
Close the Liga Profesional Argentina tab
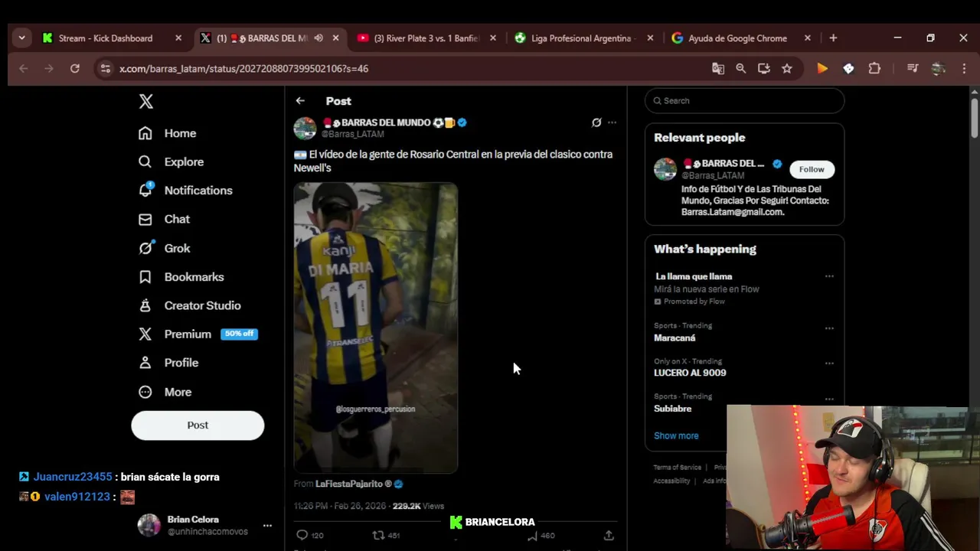coord(651,37)
